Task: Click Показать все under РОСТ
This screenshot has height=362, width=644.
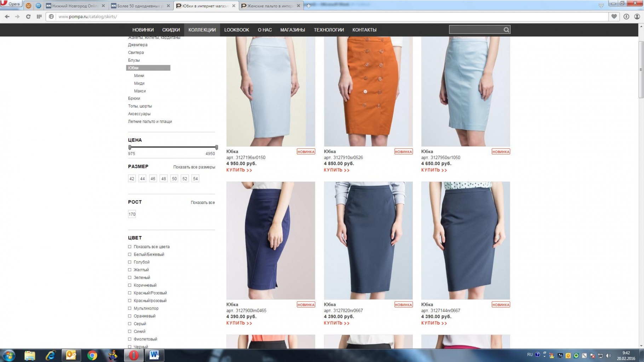Action: pyautogui.click(x=203, y=203)
